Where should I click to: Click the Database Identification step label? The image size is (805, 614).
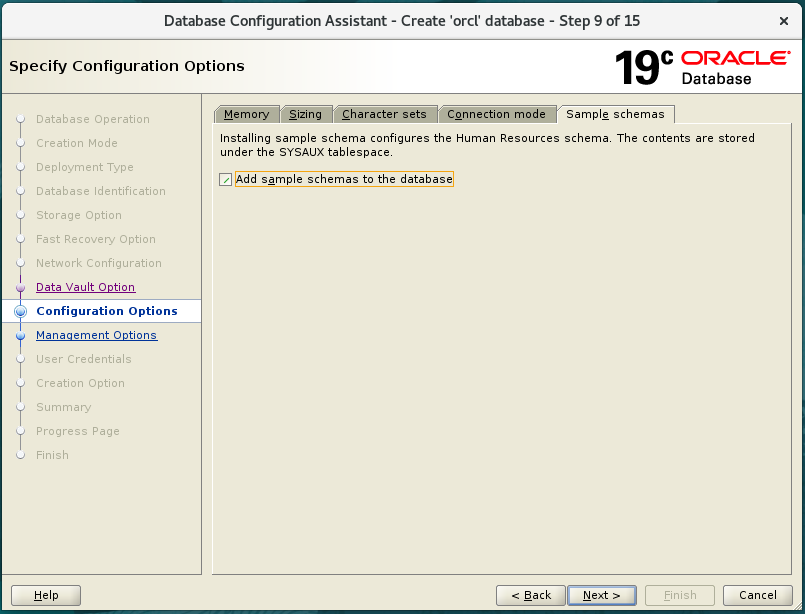coord(101,191)
